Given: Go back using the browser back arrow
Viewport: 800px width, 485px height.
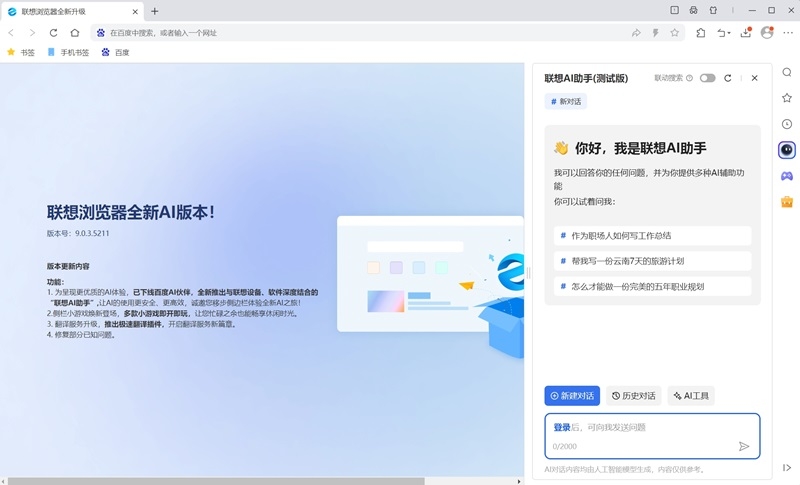Looking at the screenshot, I should (11, 33).
